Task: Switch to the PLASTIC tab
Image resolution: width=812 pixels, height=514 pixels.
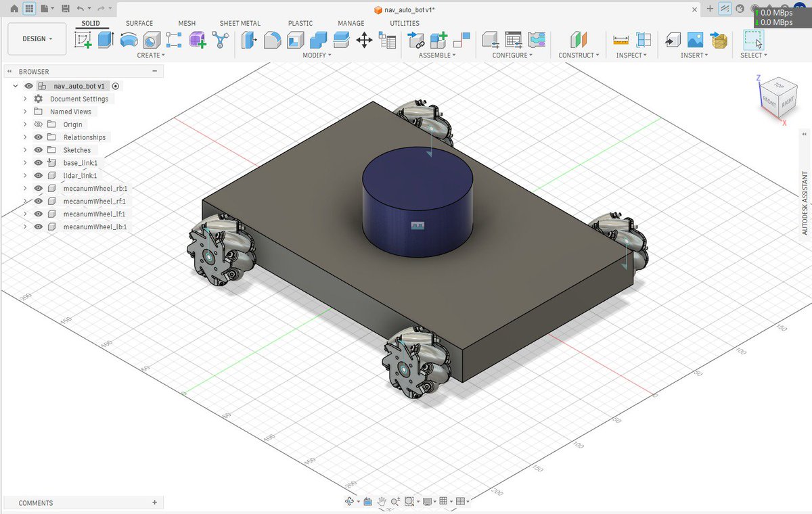Action: point(300,23)
